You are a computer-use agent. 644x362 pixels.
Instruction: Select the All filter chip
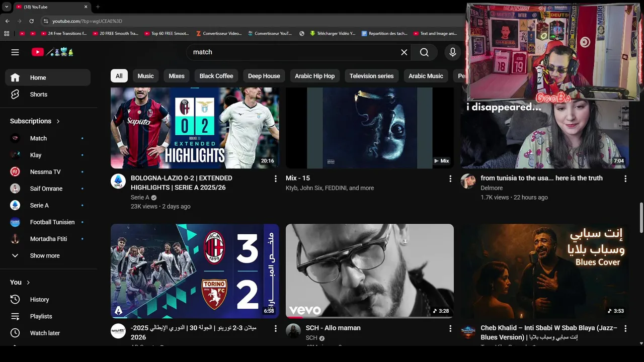point(119,76)
